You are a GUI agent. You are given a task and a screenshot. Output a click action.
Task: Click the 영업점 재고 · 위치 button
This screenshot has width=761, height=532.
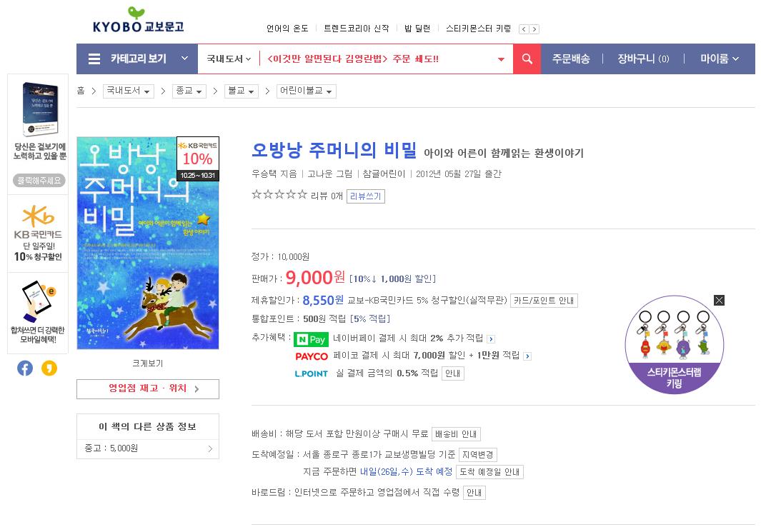click(147, 389)
